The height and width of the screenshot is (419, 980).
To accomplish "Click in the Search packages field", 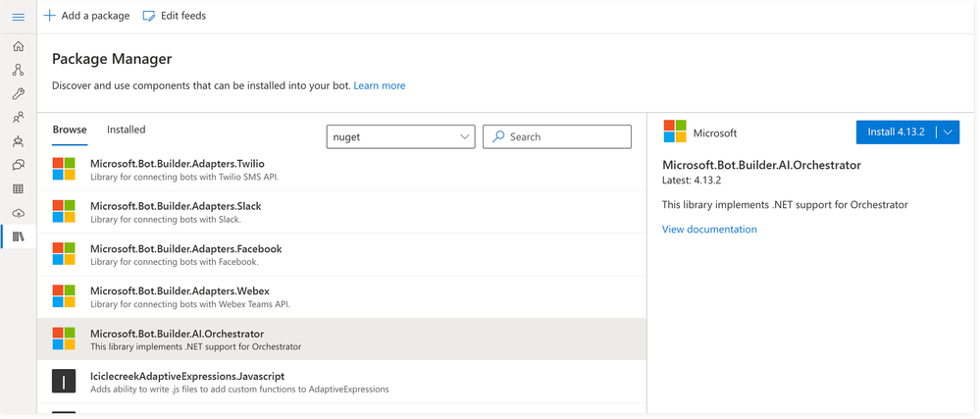I will [x=557, y=137].
